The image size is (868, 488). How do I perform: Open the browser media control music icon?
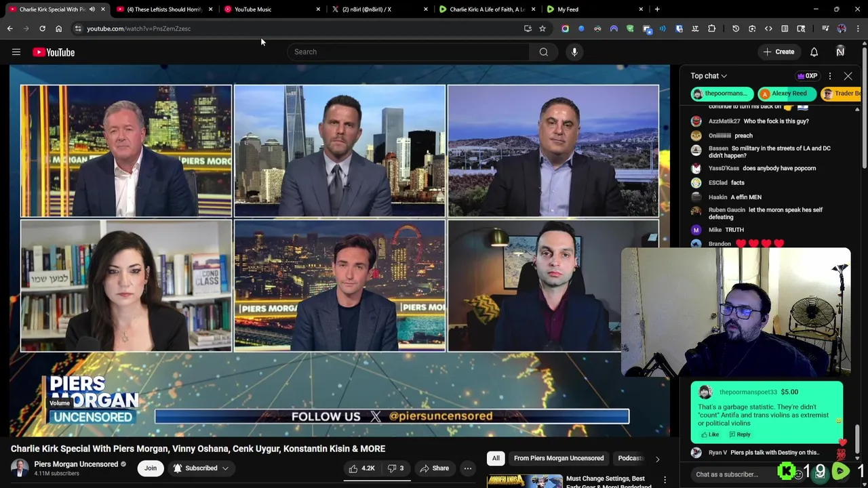point(825,28)
